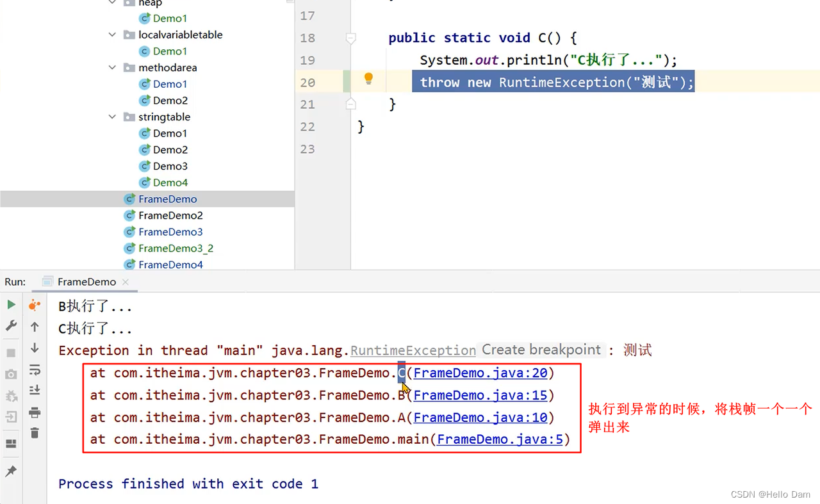Click the orange profiler icon in Run panel
Viewport: 820px width, 504px height.
(x=35, y=305)
